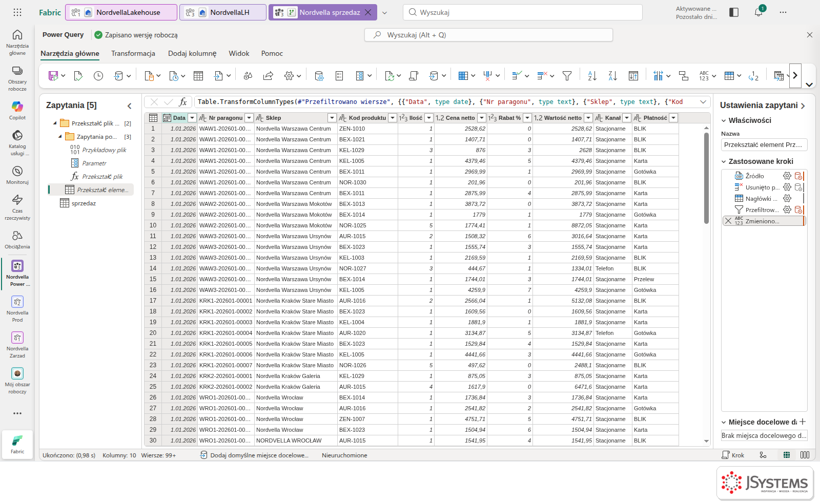Screen dimensions: 820x504
Task: Open filter dropdown for Płatność column
Action: (674, 118)
